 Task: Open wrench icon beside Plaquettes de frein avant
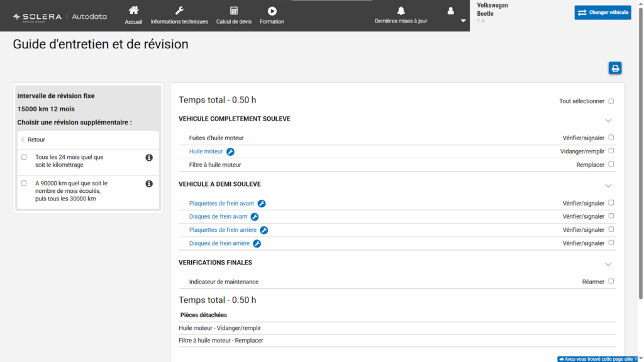coord(262,204)
